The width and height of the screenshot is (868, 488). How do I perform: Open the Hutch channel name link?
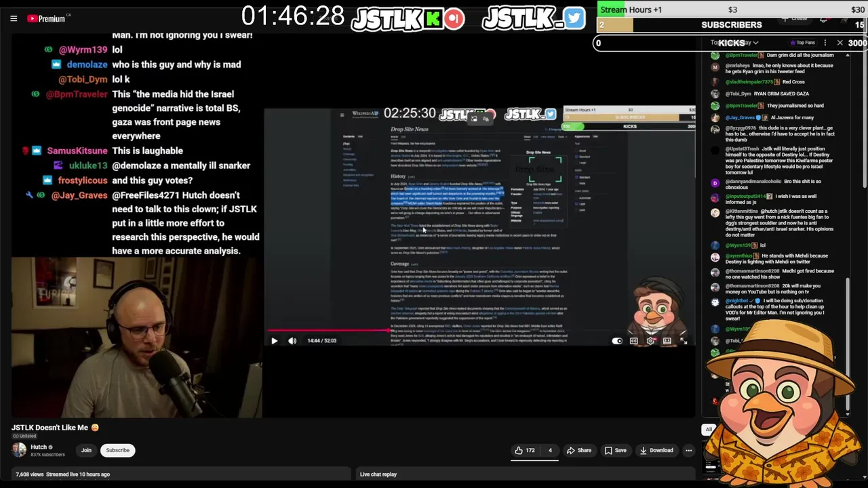[x=39, y=447]
